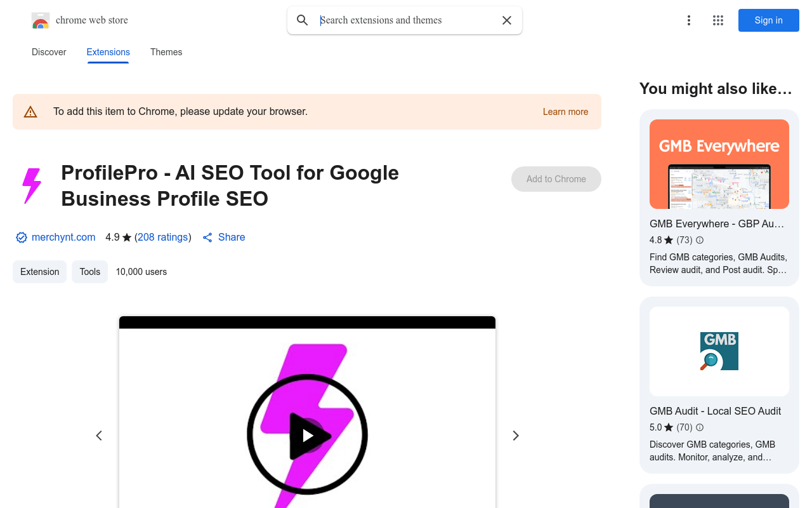812x508 pixels.
Task: Clear the search field with the X icon
Action: (x=506, y=20)
